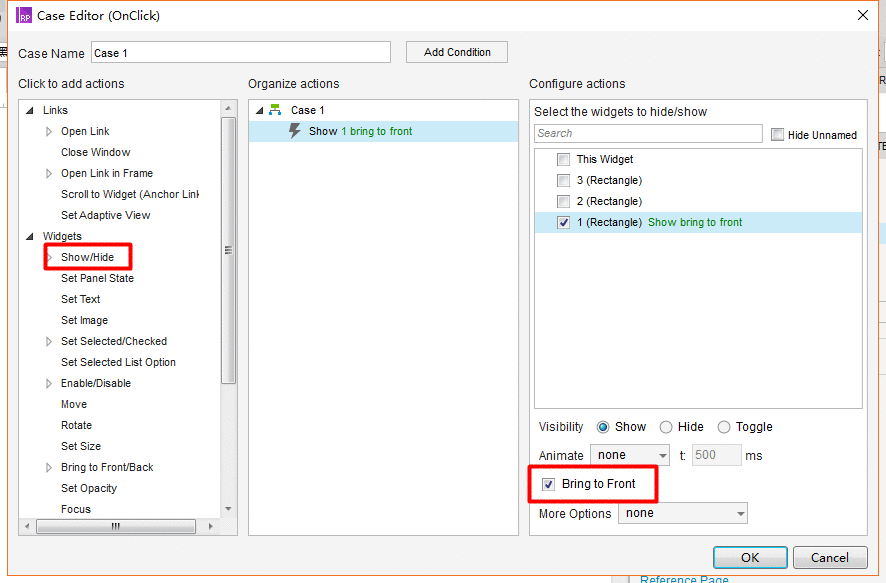Click the down arrow of the actions list scrollbar
This screenshot has width=886, height=583.
click(x=228, y=508)
